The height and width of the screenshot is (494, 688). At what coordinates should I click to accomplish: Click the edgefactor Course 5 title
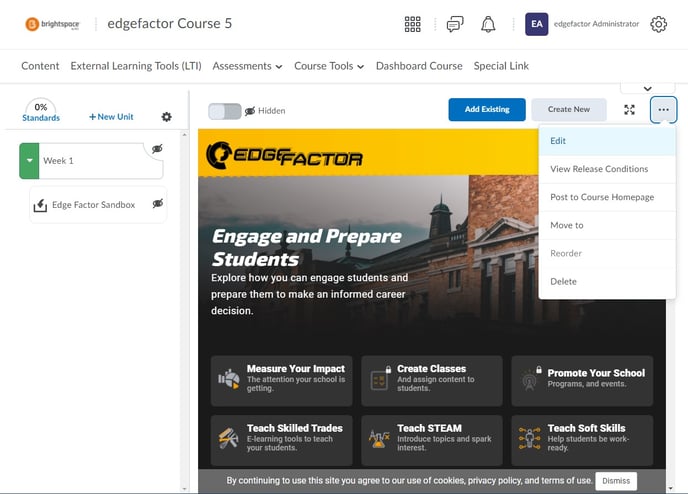[x=169, y=24]
